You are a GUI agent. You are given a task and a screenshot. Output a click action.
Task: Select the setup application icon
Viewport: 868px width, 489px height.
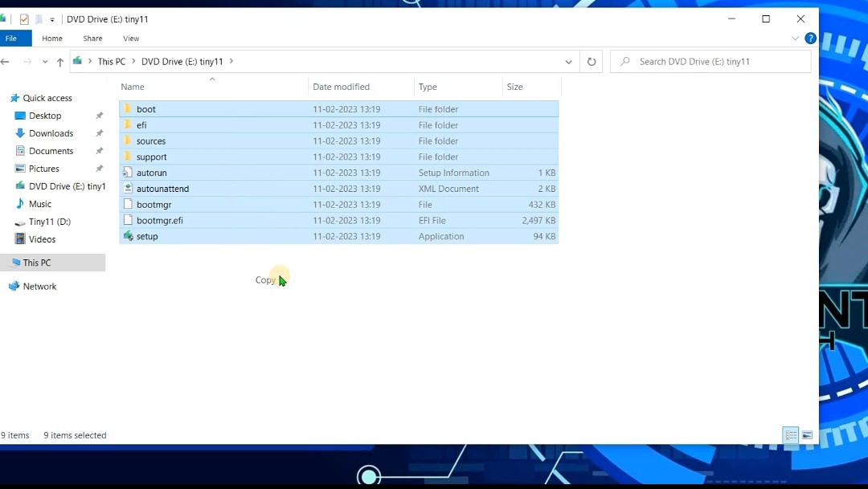(128, 236)
